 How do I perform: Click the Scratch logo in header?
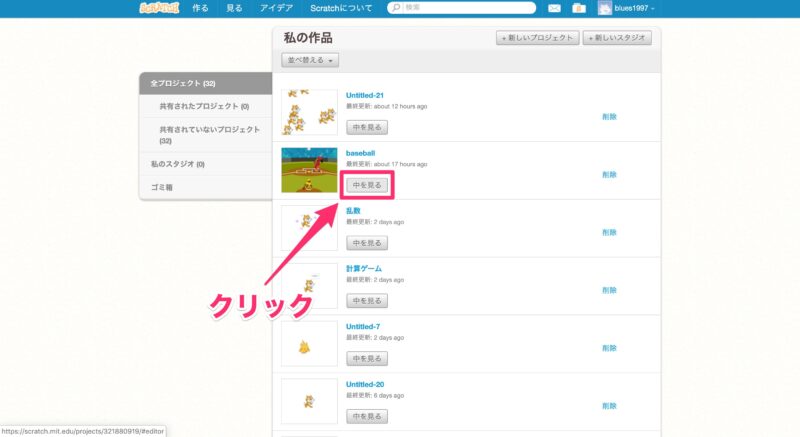[159, 8]
